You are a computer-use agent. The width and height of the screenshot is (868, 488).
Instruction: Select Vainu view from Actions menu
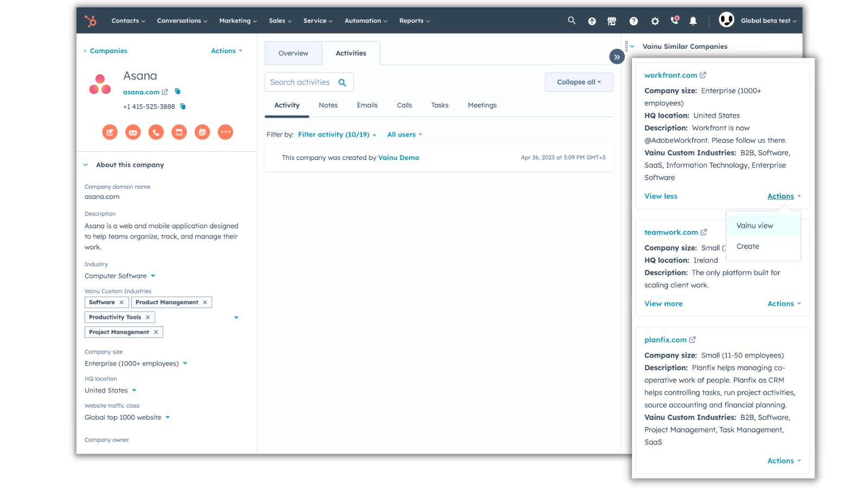tap(755, 226)
